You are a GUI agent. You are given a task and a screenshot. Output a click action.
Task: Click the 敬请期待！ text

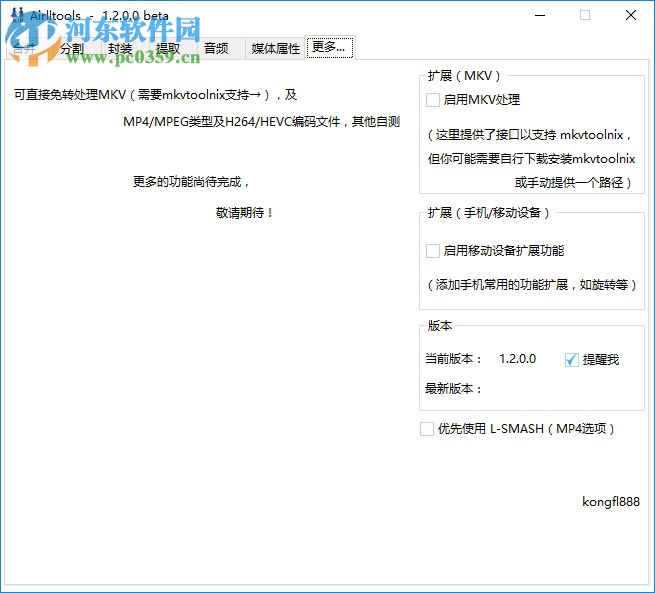tap(245, 213)
